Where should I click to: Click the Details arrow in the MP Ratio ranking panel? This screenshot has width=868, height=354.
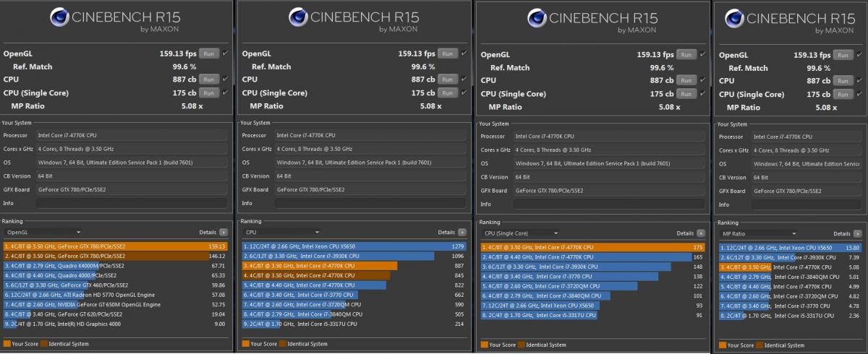[x=858, y=234]
